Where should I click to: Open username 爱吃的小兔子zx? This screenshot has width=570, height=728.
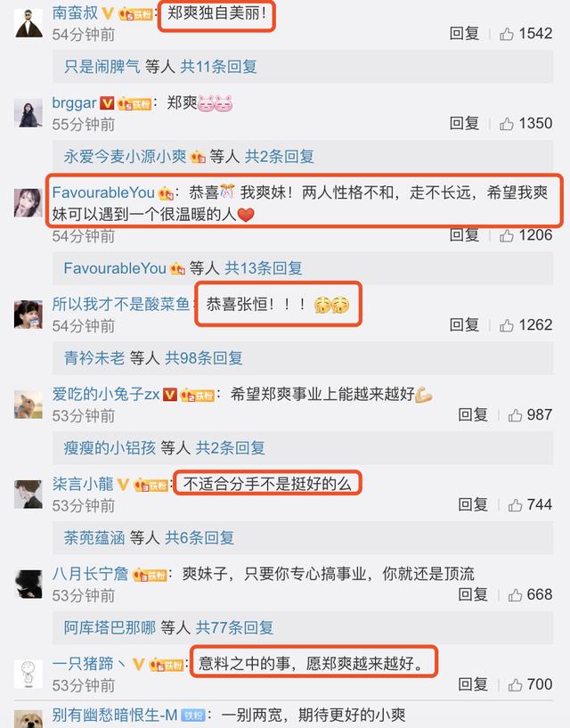(x=106, y=394)
